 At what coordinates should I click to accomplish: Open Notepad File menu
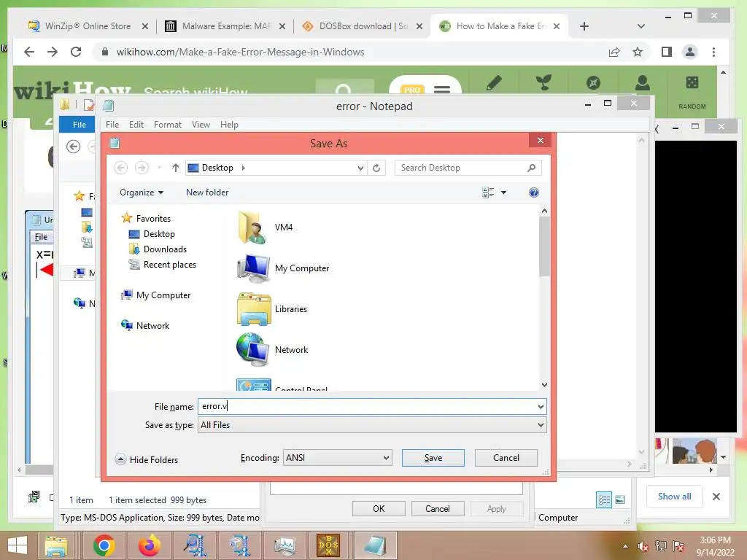112,125
